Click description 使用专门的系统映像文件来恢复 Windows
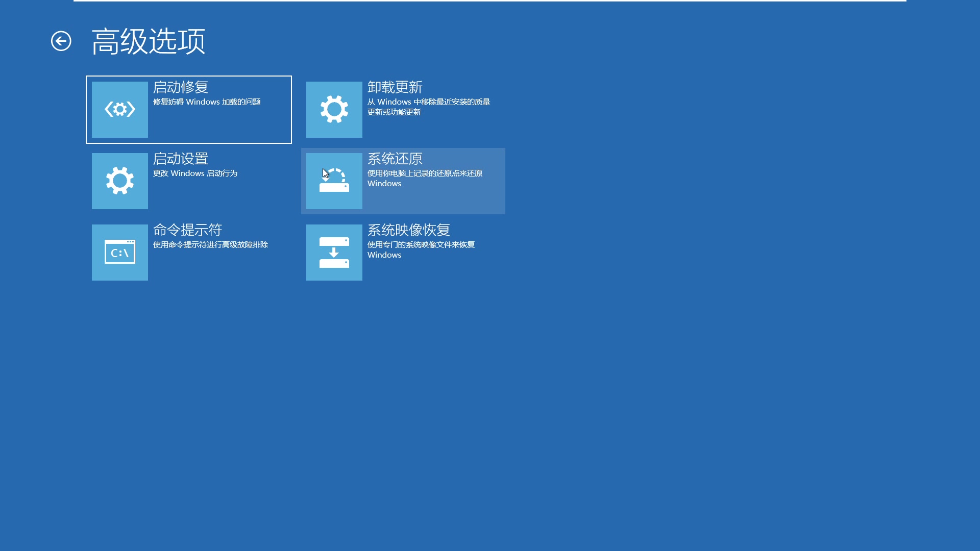980x551 pixels. pyautogui.click(x=421, y=250)
